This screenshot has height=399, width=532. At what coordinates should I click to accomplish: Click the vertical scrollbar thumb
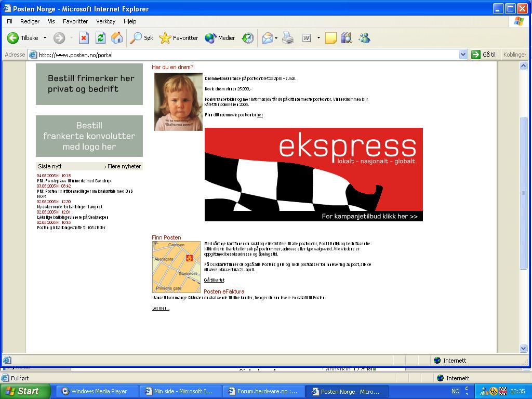click(523, 193)
